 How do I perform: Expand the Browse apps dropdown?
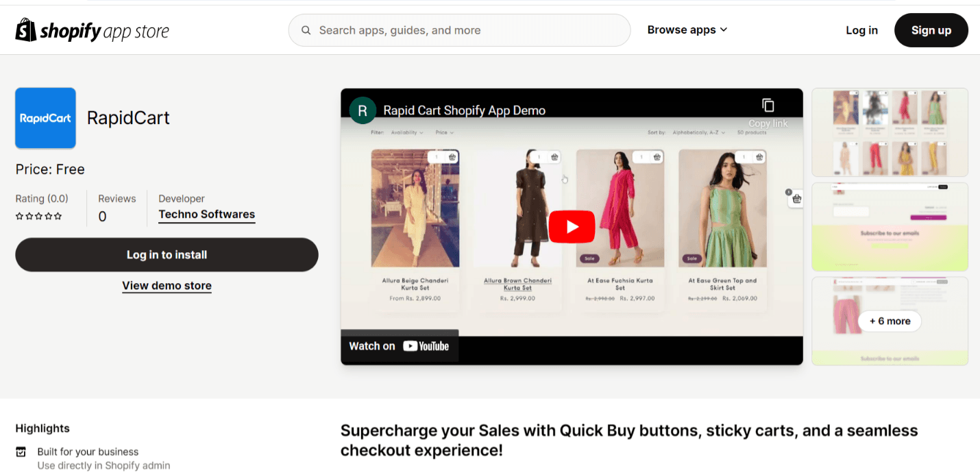[687, 30]
